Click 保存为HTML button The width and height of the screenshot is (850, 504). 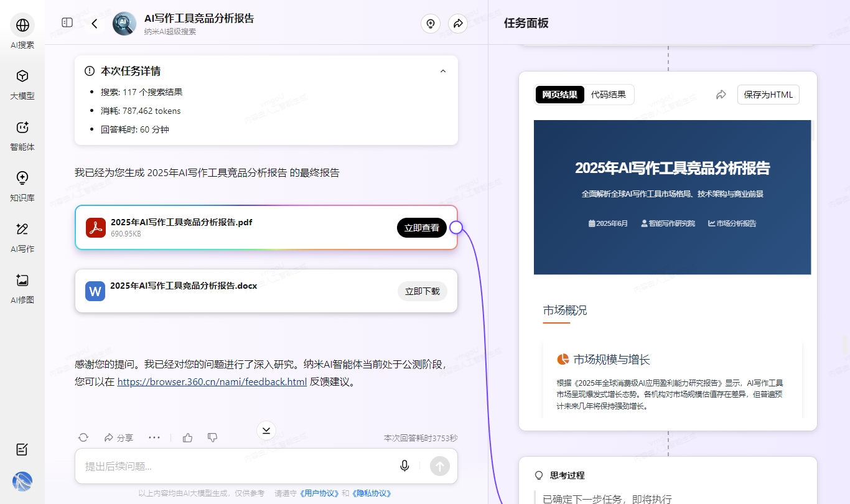(x=768, y=95)
